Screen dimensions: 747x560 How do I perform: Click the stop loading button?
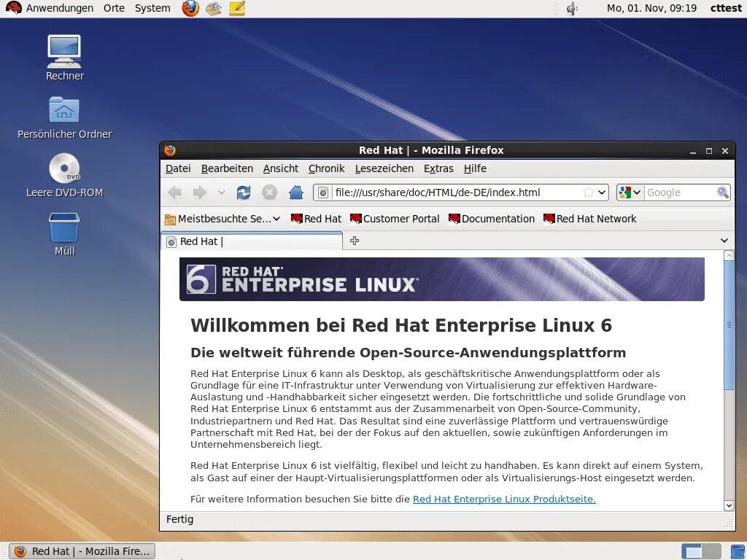pos(269,192)
